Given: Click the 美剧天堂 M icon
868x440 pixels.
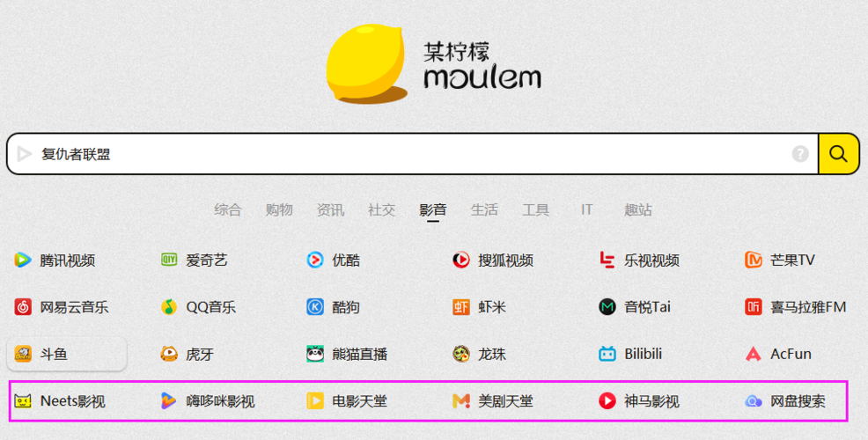Looking at the screenshot, I should click(x=461, y=400).
